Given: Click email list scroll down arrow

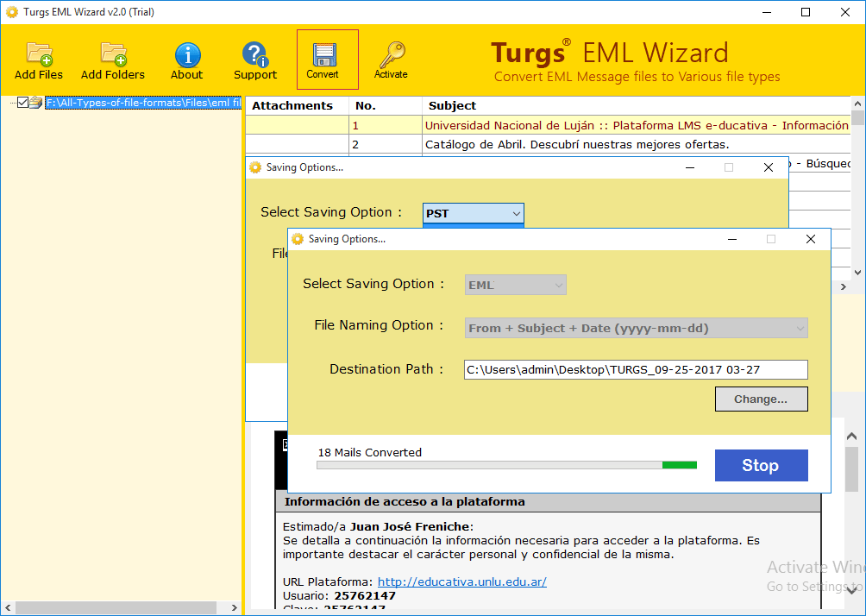Looking at the screenshot, I should [857, 272].
